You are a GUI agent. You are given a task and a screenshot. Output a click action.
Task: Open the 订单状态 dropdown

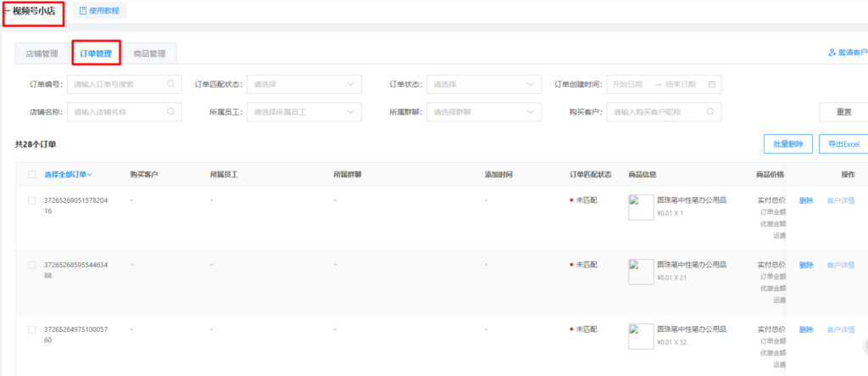pos(484,84)
